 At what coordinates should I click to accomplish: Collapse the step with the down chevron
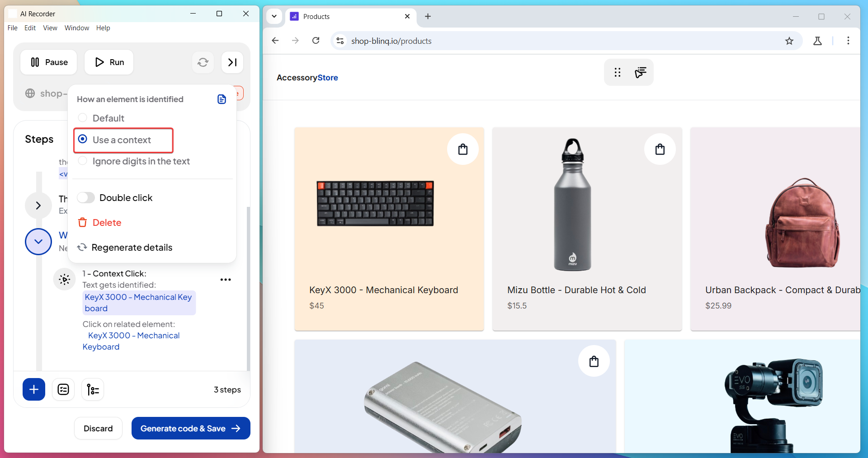click(38, 242)
